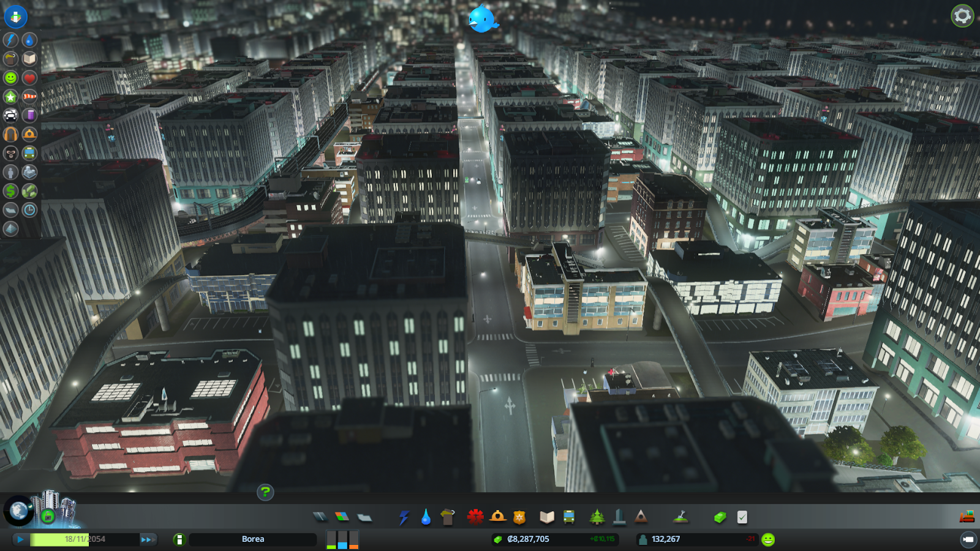Open the settings gear menu

[962, 16]
